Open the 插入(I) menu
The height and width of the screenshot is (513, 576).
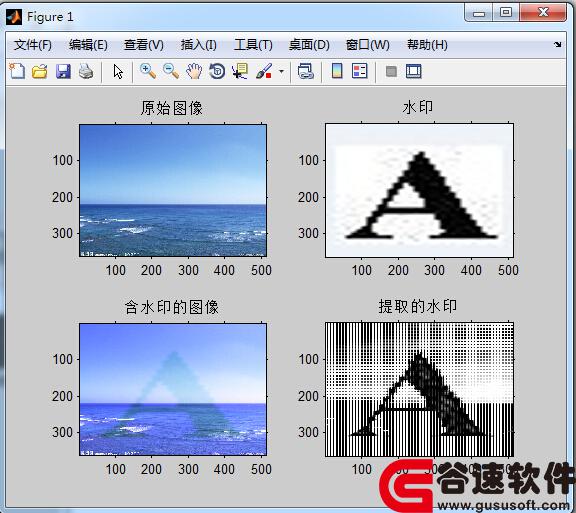pyautogui.click(x=198, y=45)
